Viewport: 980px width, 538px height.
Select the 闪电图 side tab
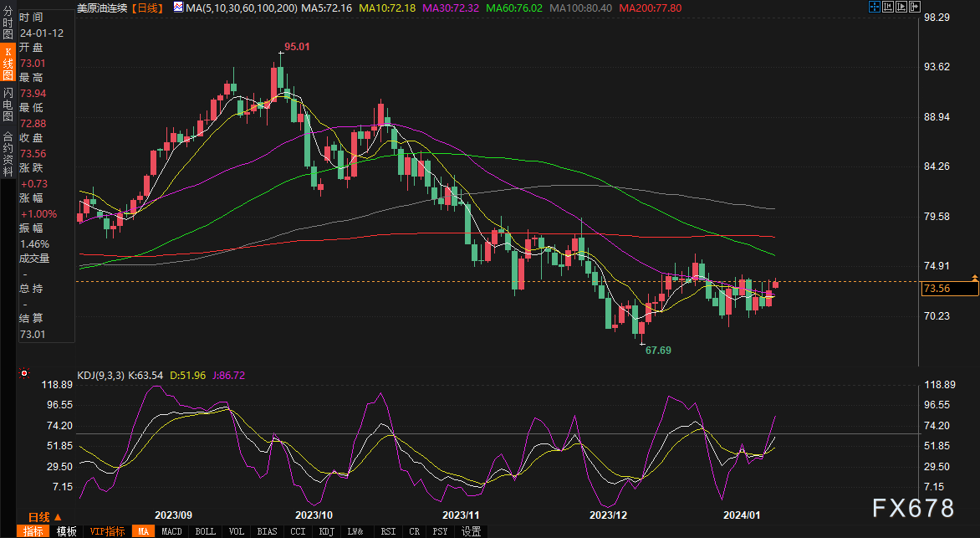8,104
